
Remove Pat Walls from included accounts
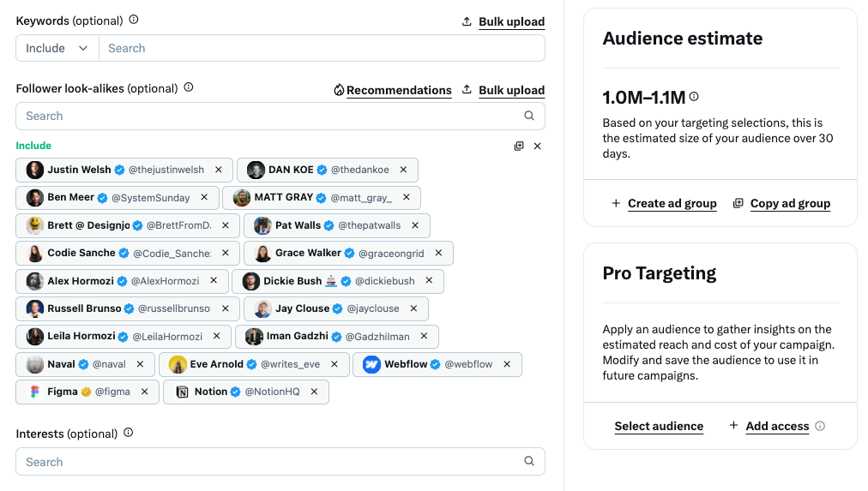415,225
